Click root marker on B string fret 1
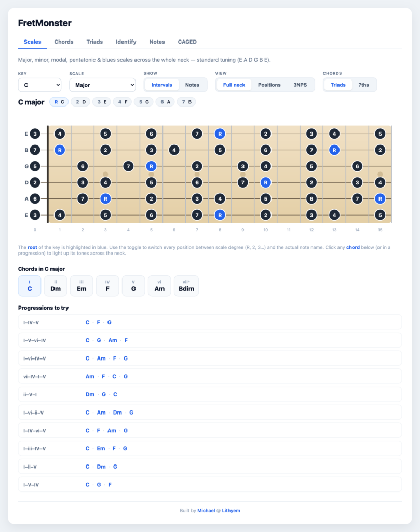 tap(60, 150)
